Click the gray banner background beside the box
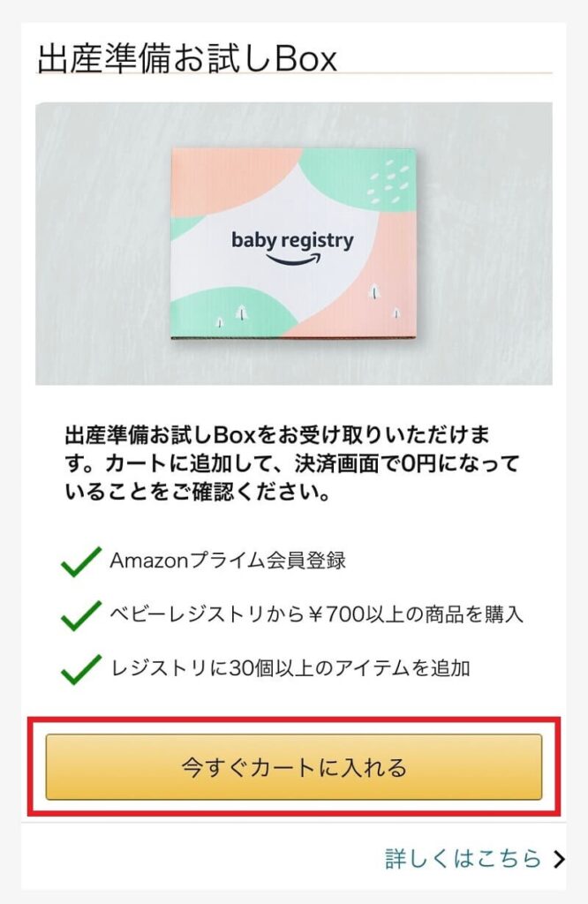 102,244
